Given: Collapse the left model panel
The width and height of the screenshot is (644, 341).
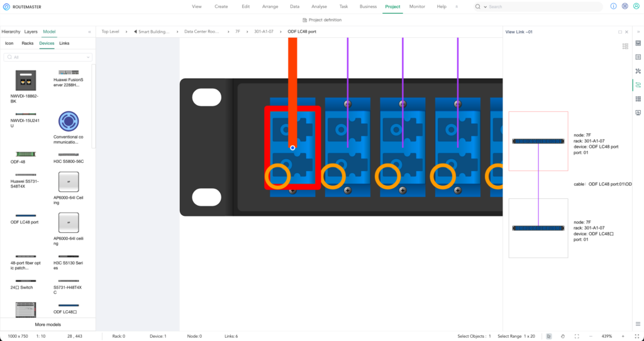Looking at the screenshot, I should [89, 31].
